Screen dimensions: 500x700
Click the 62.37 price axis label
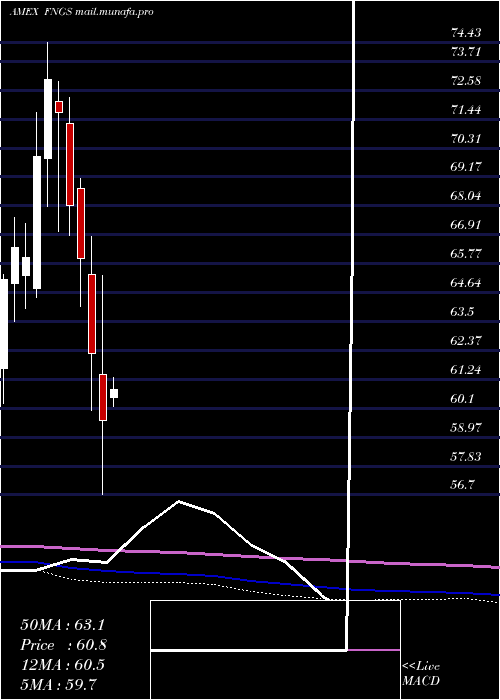coord(466,340)
